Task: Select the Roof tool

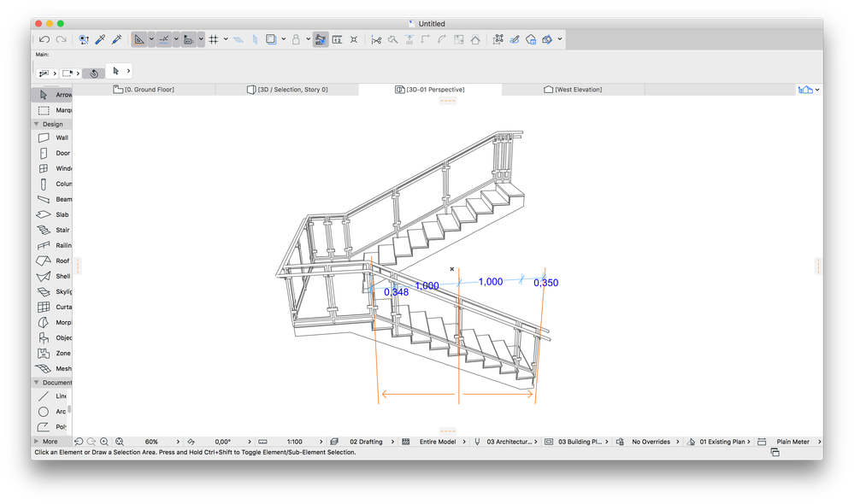Action: (52, 261)
